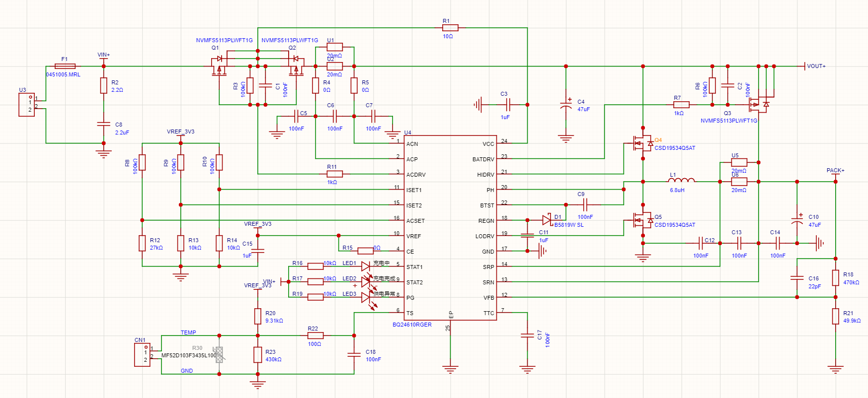This screenshot has width=868, height=398.
Task: Select capacitor C8 2.2uF
Action: pos(103,124)
